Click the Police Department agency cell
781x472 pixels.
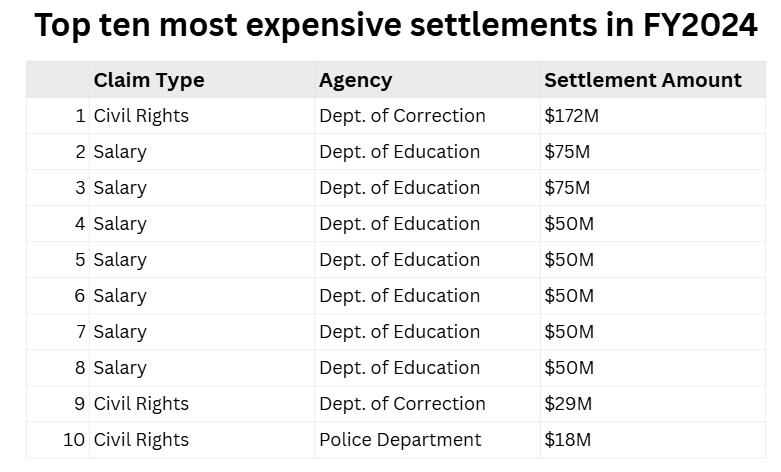pos(400,440)
